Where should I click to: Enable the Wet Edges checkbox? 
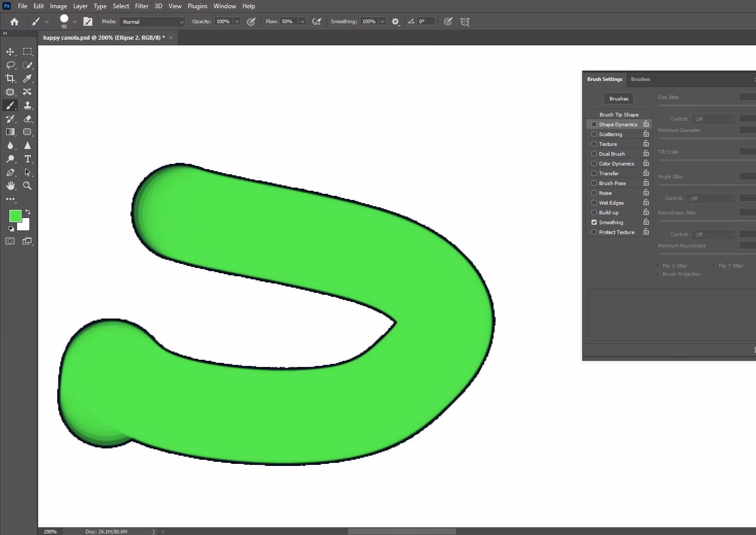[594, 203]
